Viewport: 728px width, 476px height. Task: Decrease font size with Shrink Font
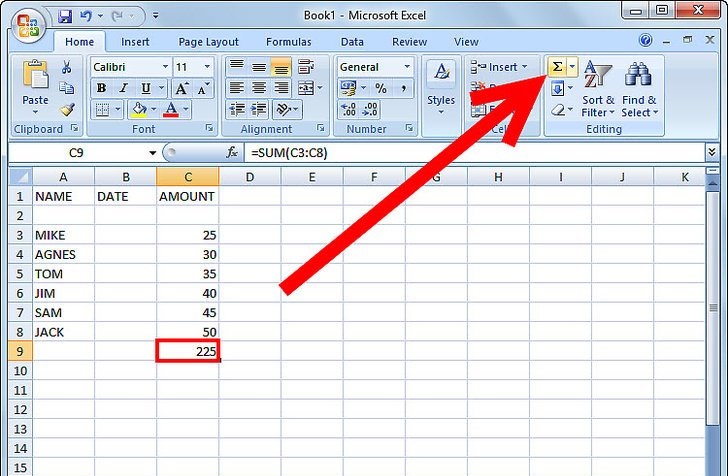(x=202, y=88)
